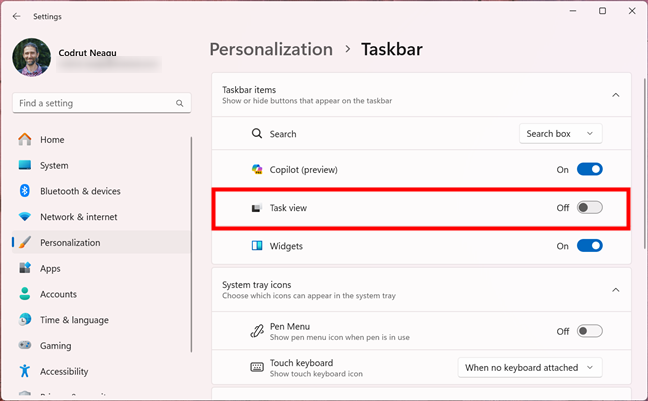Click 'Choose which icons can appear' description

(309, 296)
